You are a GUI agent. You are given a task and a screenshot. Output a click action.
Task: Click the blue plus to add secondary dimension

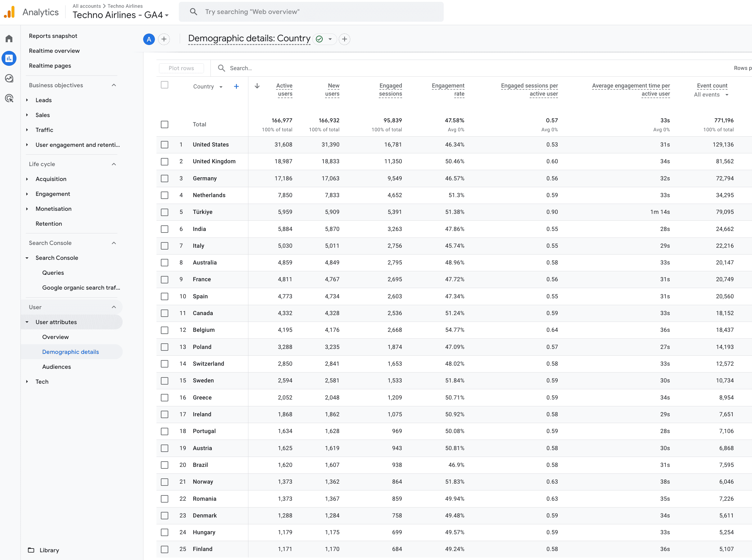236,86
